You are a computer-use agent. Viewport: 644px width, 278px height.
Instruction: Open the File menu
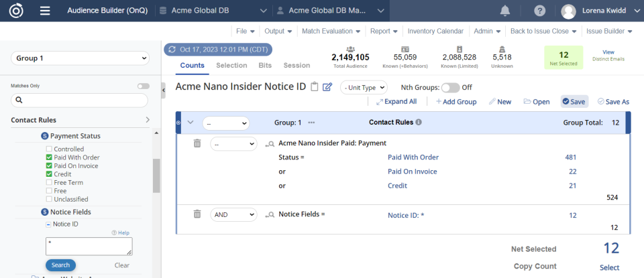click(x=246, y=31)
